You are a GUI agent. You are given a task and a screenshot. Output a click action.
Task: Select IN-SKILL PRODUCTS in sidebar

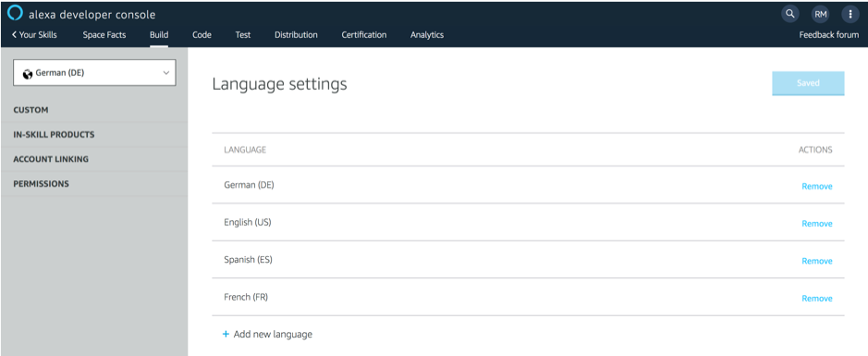click(54, 134)
